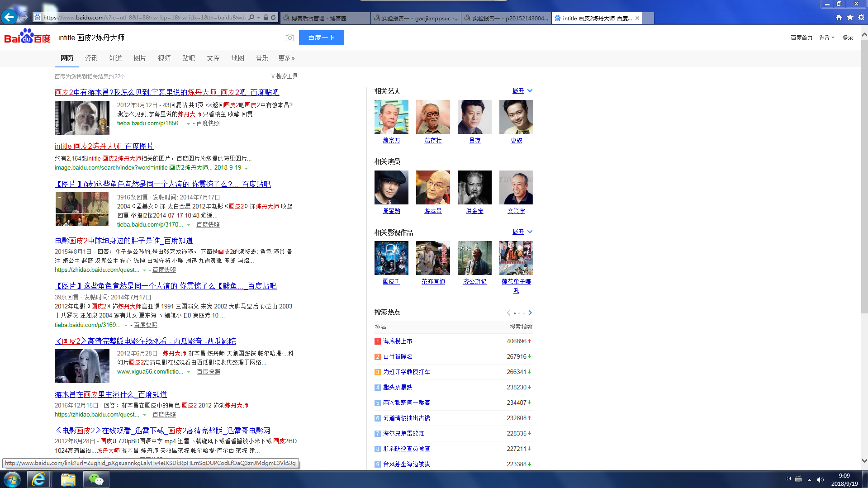Show previous page of search hot topics
This screenshot has height=488, width=868.
tap(508, 313)
